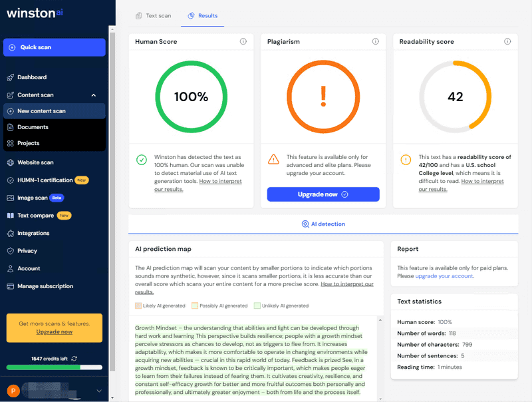Image resolution: width=532 pixels, height=402 pixels.
Task: Refresh credits with the reload icon
Action: tap(74, 359)
